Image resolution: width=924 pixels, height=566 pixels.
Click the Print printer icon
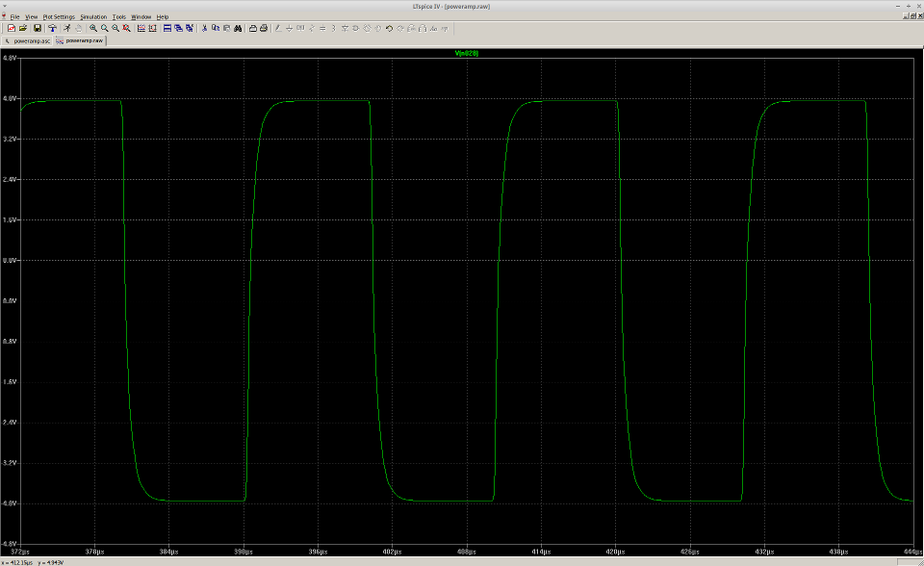point(264,28)
